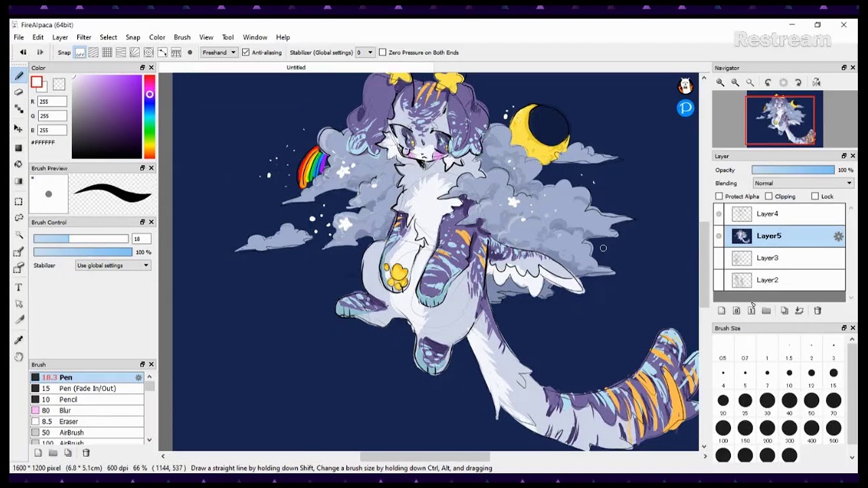Activate the rectangular Select tool
The width and height of the screenshot is (868, 488).
pyautogui.click(x=19, y=201)
